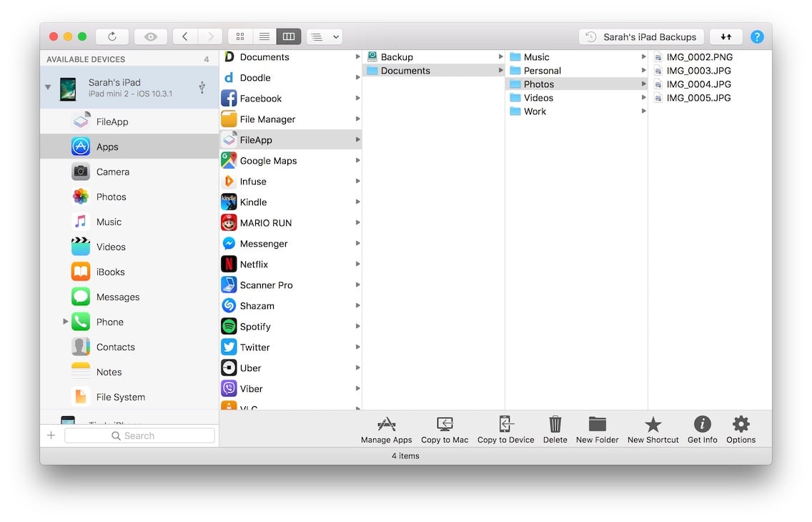Expand the Phone item triangle
812x522 pixels.
tap(65, 322)
